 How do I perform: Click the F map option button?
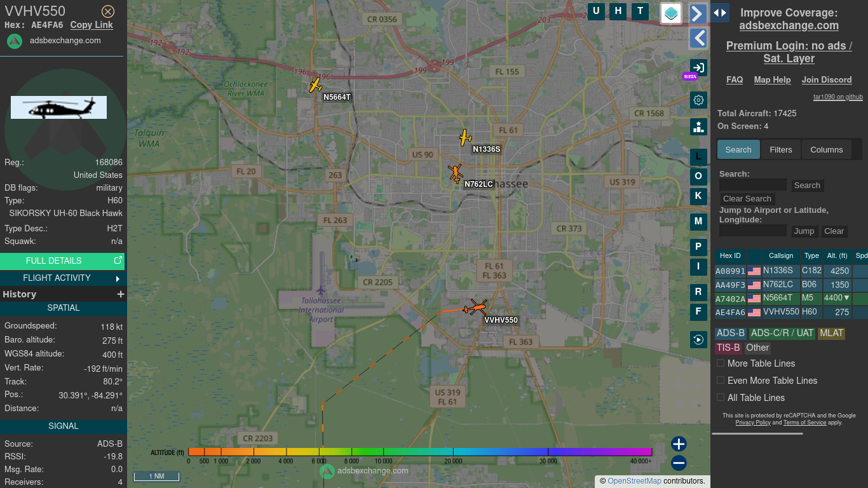[x=698, y=312]
